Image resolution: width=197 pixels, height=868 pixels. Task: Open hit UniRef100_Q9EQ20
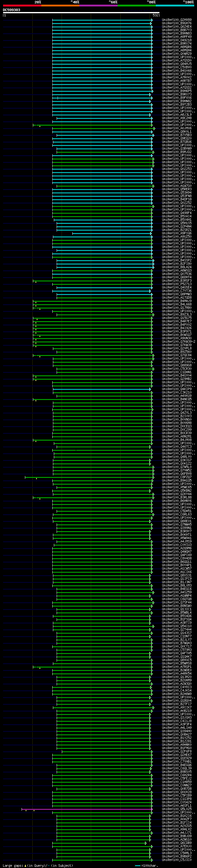click(x=177, y=139)
